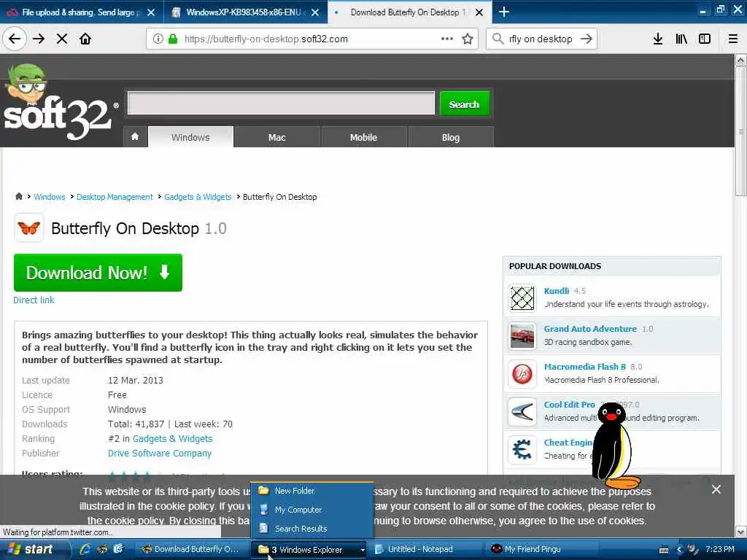747x560 pixels.
Task: Click the soft32 search input field
Action: (x=281, y=103)
